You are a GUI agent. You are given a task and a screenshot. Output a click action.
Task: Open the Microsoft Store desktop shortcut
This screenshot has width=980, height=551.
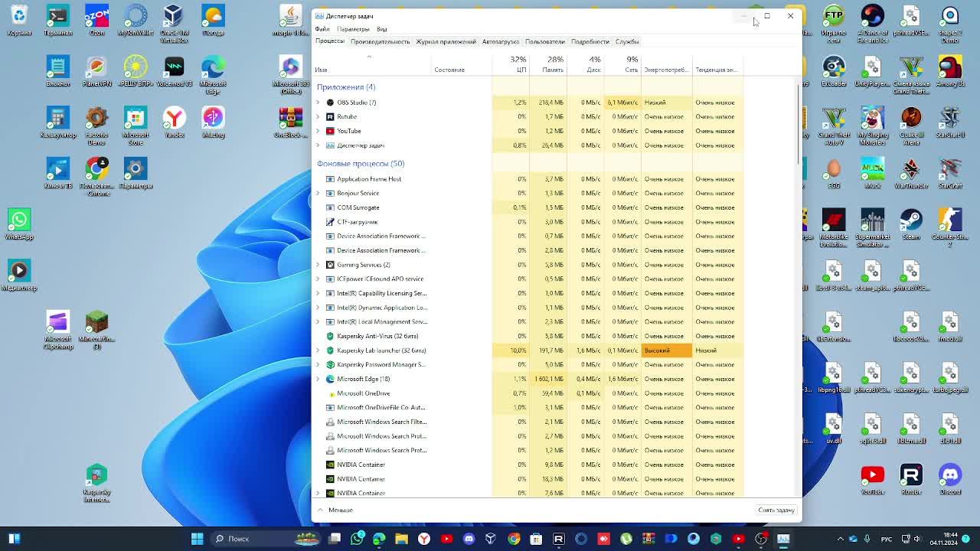[136, 126]
